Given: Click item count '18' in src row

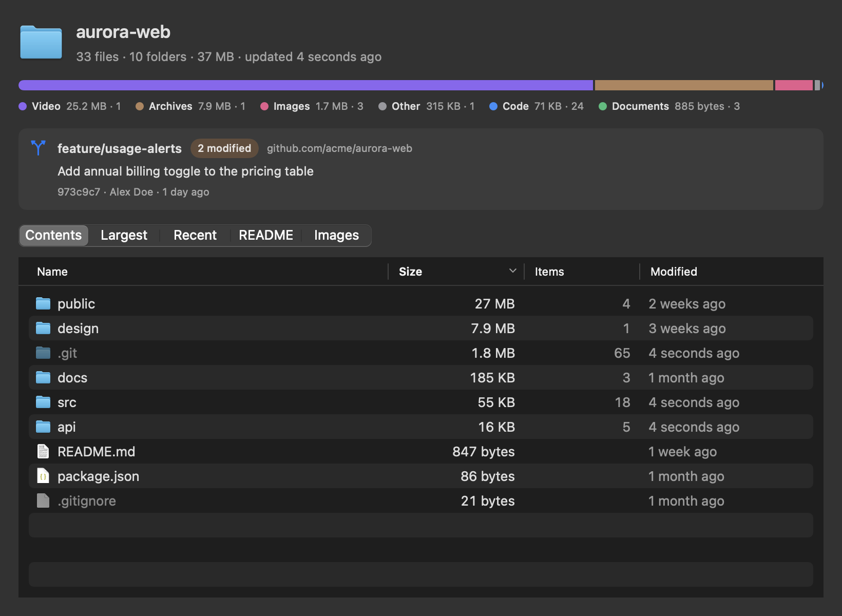Looking at the screenshot, I should 623,402.
